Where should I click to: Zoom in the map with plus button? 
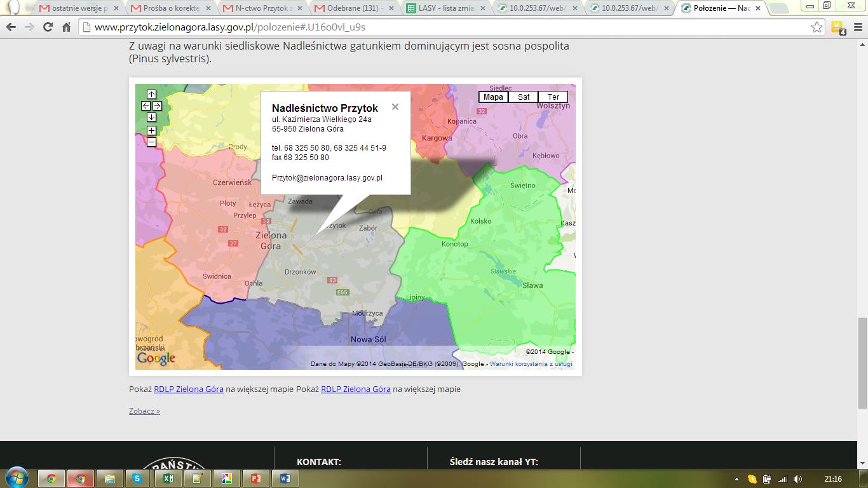tap(151, 131)
